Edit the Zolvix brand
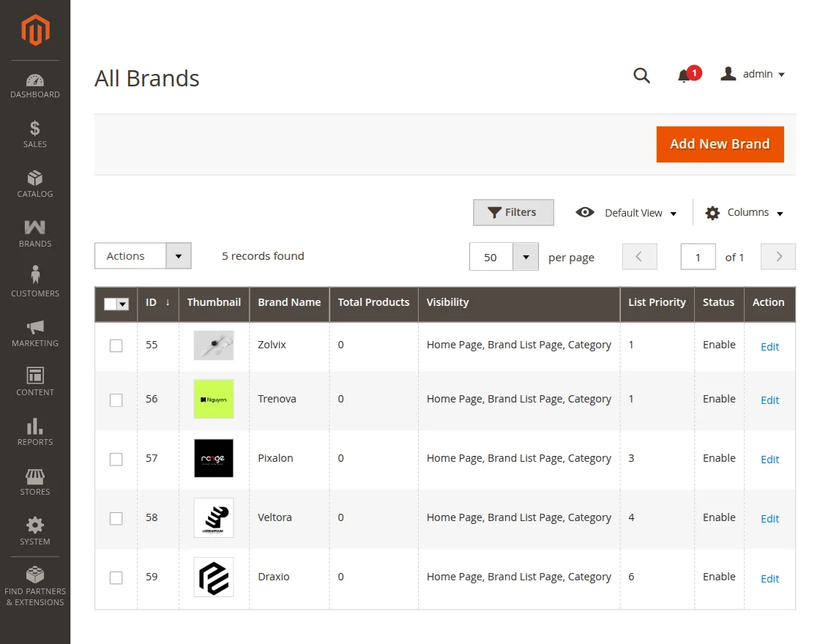 (769, 347)
